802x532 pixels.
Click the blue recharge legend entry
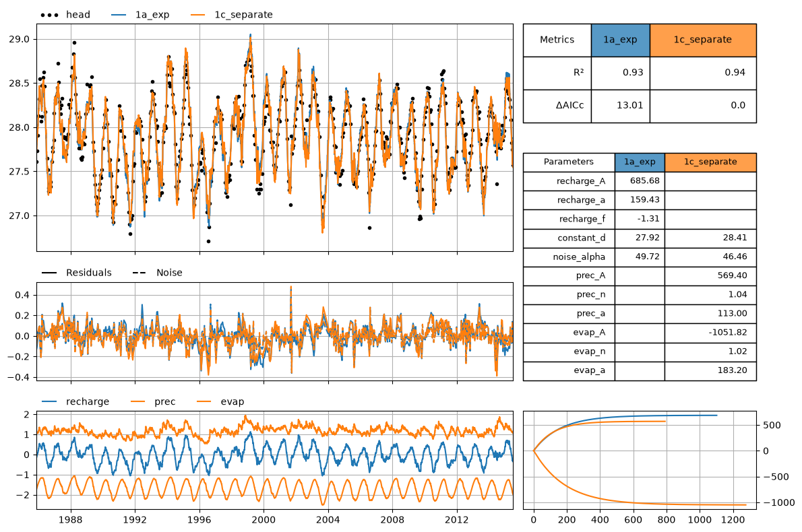click(x=75, y=401)
